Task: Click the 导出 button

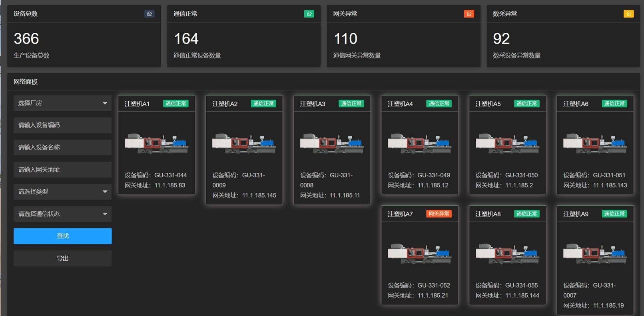Action: tap(62, 258)
